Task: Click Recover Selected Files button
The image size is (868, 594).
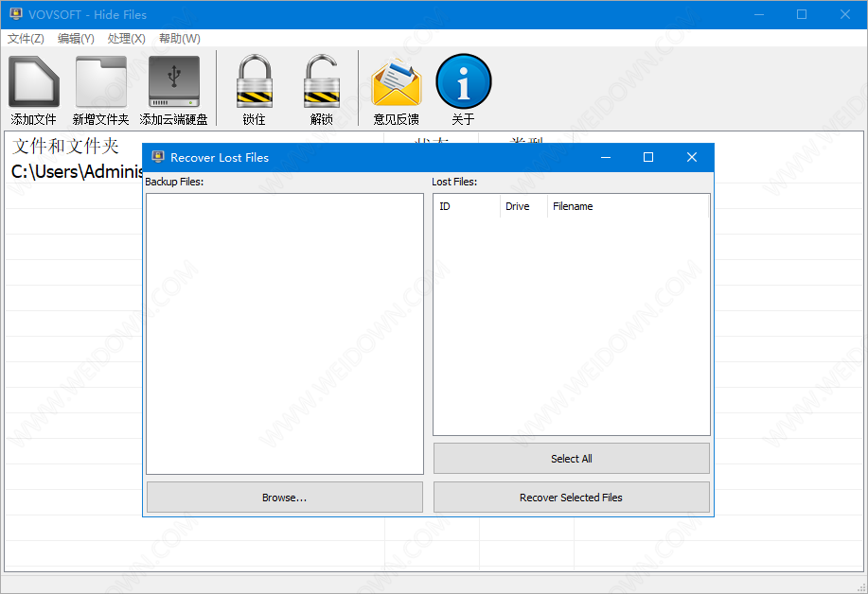Action: tap(572, 498)
